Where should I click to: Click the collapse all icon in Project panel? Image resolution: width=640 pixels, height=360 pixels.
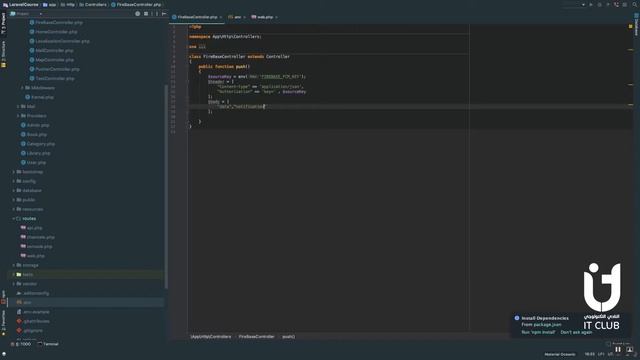[146, 14]
